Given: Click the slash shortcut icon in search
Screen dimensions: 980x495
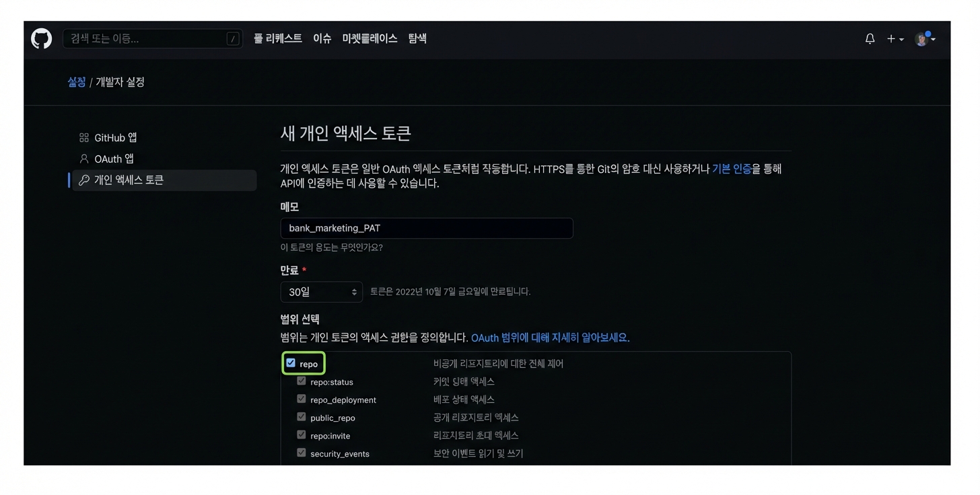Looking at the screenshot, I should [x=233, y=39].
